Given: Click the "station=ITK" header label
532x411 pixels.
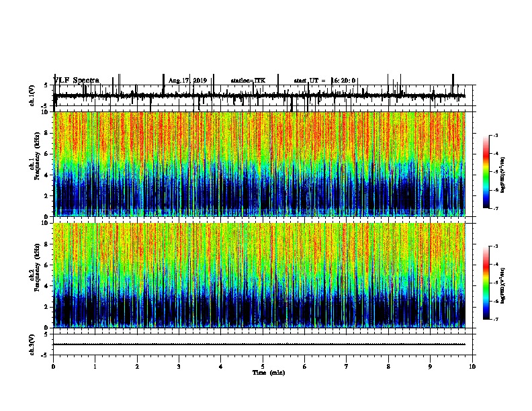Looking at the screenshot, I should (x=248, y=81).
